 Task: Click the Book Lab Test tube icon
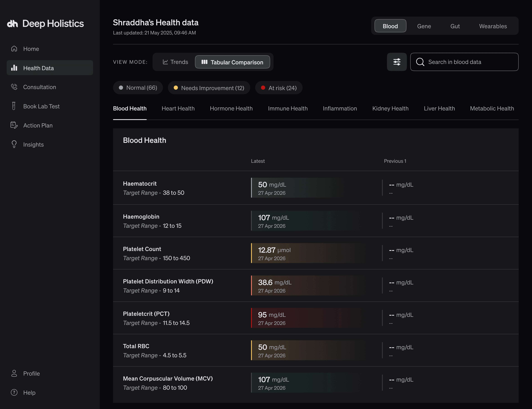pos(14,106)
